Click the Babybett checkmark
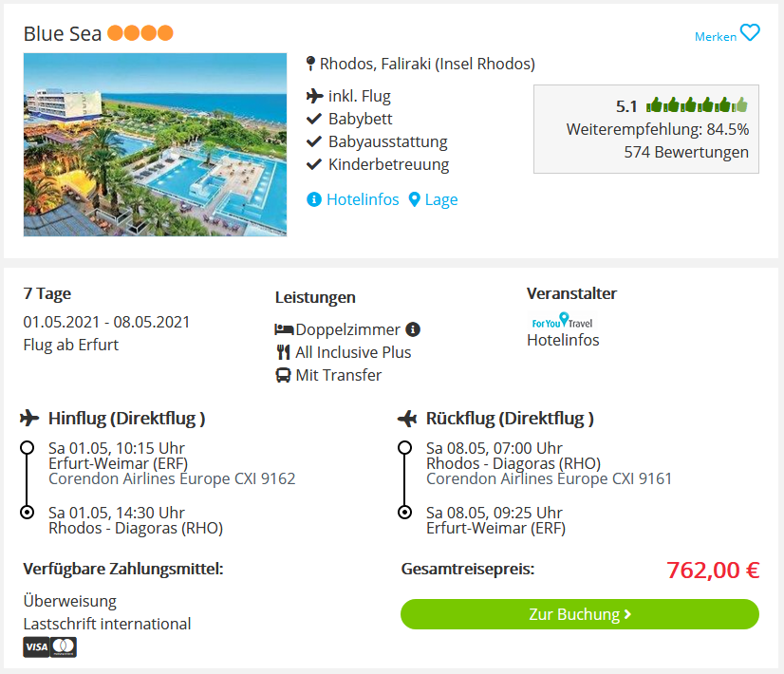The image size is (784, 674). coord(313,119)
